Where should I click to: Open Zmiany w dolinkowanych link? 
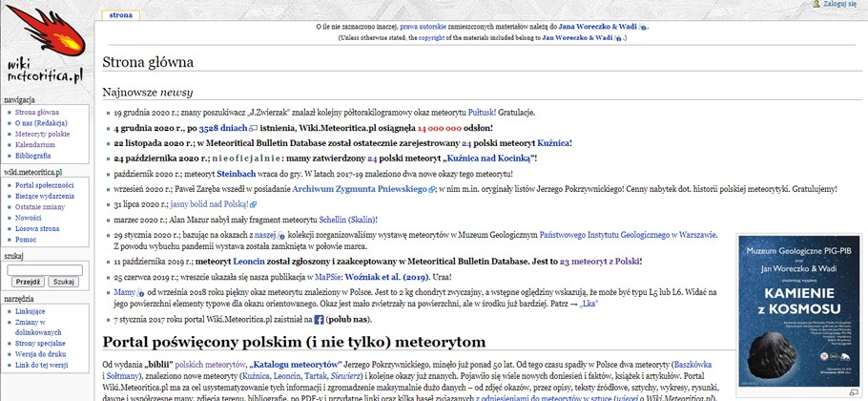tap(38, 327)
